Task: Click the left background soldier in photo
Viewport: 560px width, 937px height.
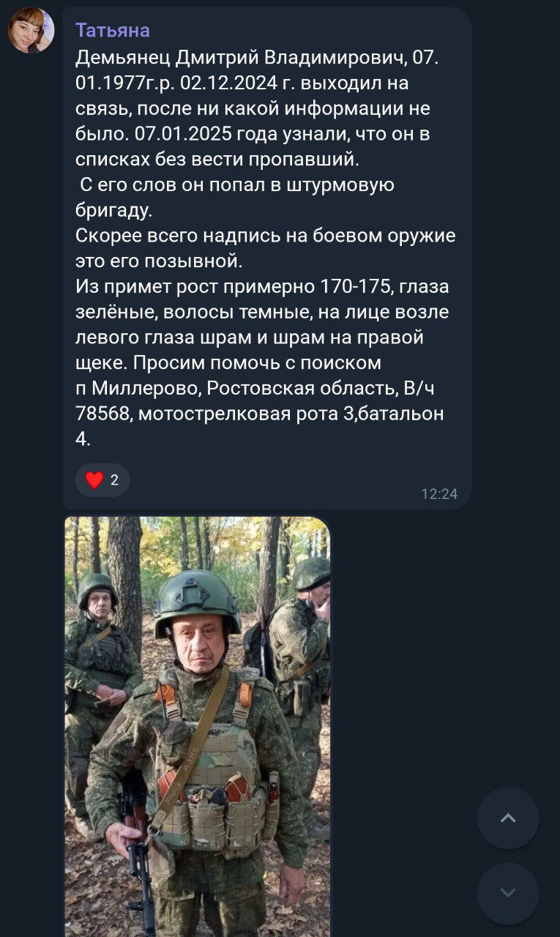Action: [x=98, y=659]
